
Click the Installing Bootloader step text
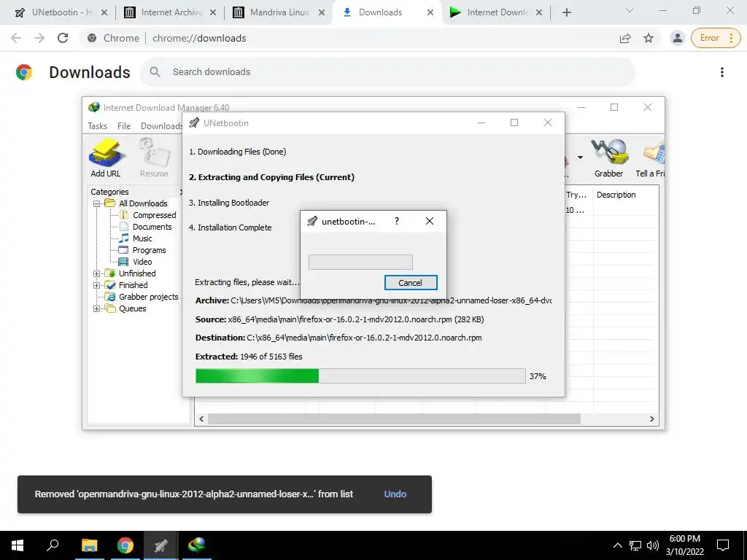click(229, 203)
